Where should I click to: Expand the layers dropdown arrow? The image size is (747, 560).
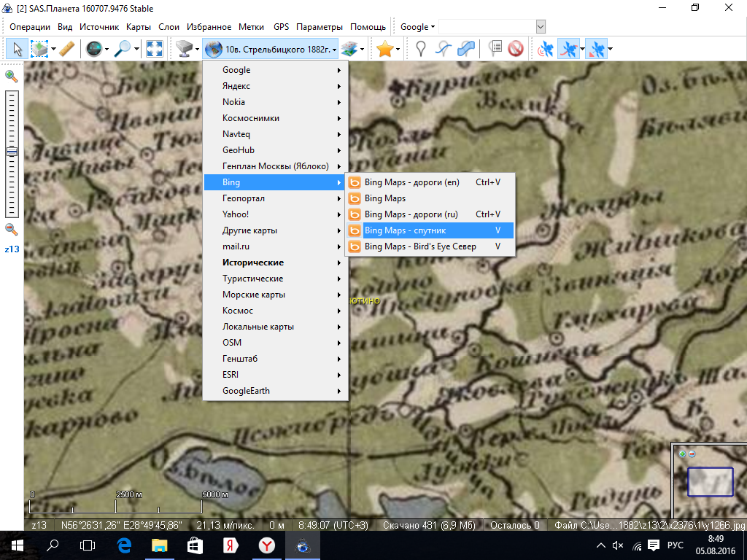pyautogui.click(x=362, y=49)
